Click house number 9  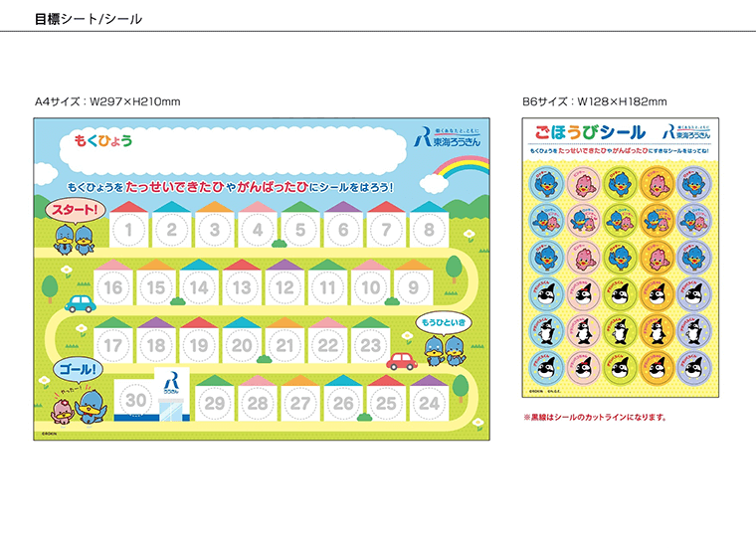pos(413,282)
